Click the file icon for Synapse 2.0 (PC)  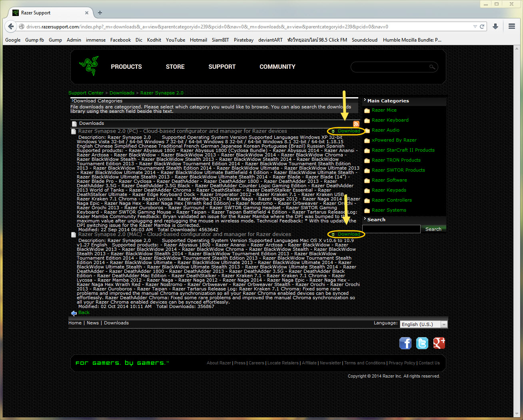coord(74,132)
